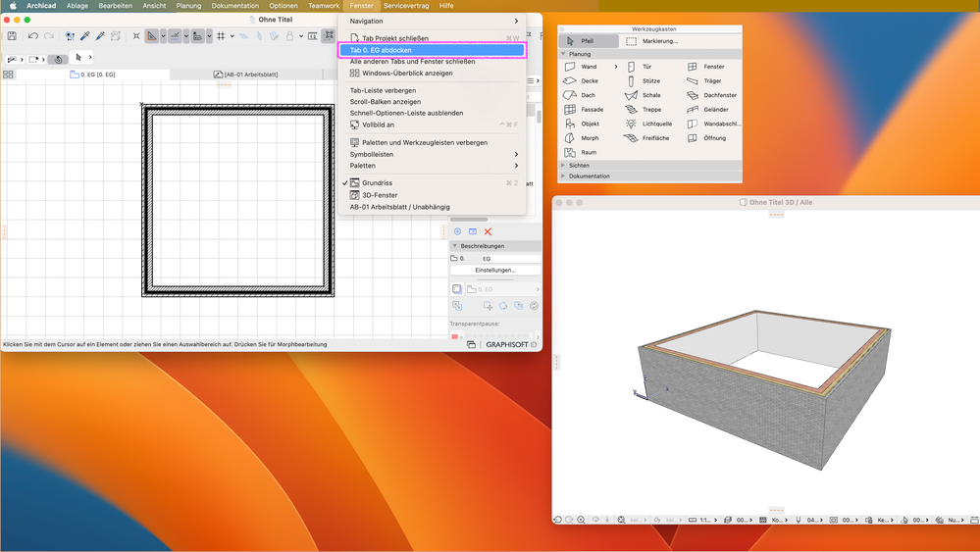
Task: Adjust the Transparentpause slider
Action: (x=500, y=336)
